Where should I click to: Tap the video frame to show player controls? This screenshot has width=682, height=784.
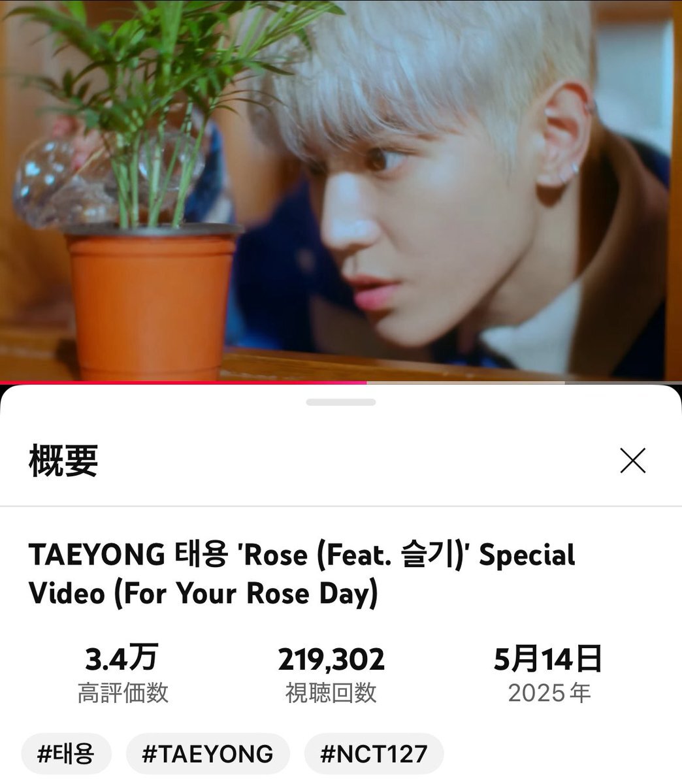[341, 189]
